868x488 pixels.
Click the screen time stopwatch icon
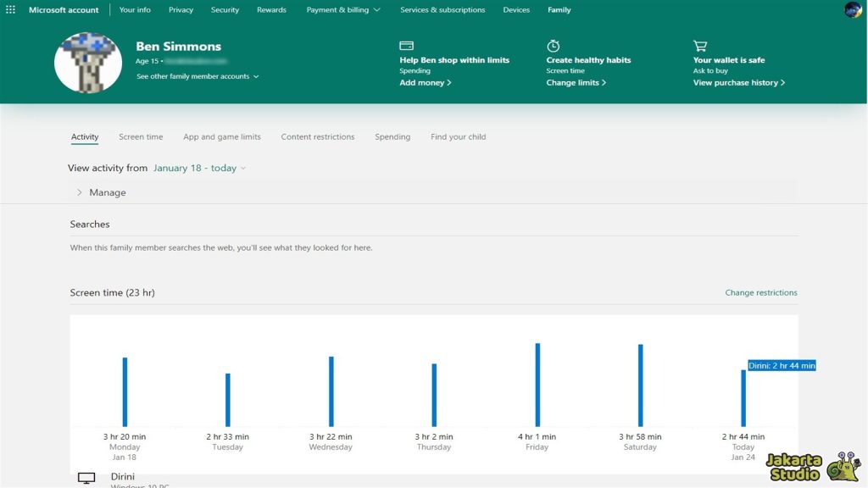click(x=554, y=46)
